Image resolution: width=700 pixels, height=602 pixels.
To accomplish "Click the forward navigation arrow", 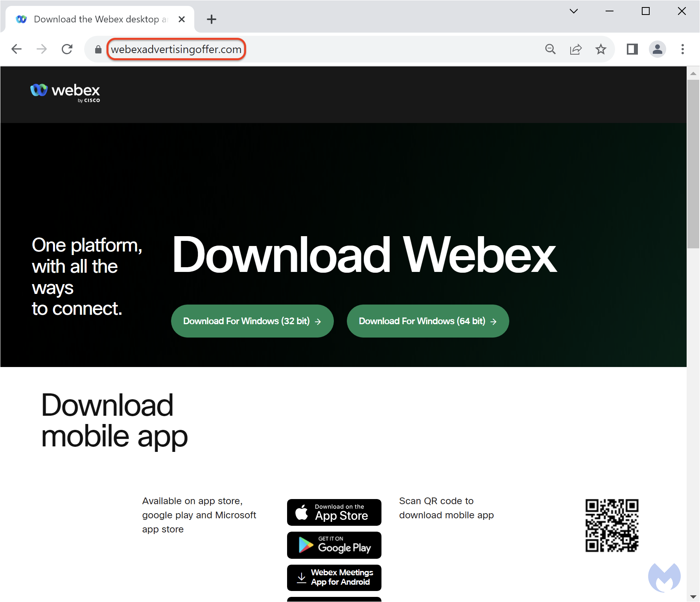I will (42, 49).
